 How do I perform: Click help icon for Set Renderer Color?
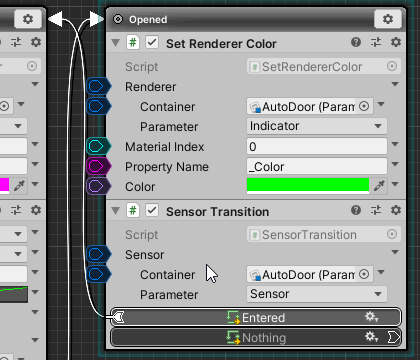[x=356, y=42]
